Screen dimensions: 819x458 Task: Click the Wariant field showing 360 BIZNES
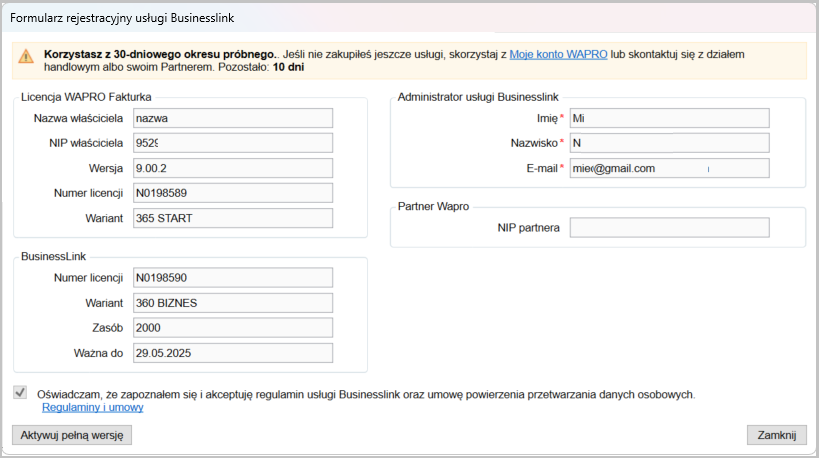click(231, 303)
